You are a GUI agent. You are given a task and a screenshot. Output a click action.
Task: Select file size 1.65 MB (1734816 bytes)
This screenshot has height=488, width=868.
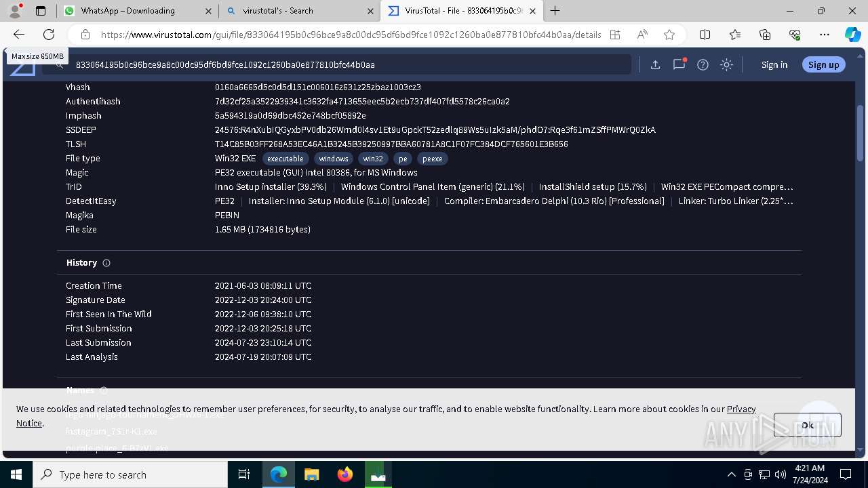coord(262,230)
